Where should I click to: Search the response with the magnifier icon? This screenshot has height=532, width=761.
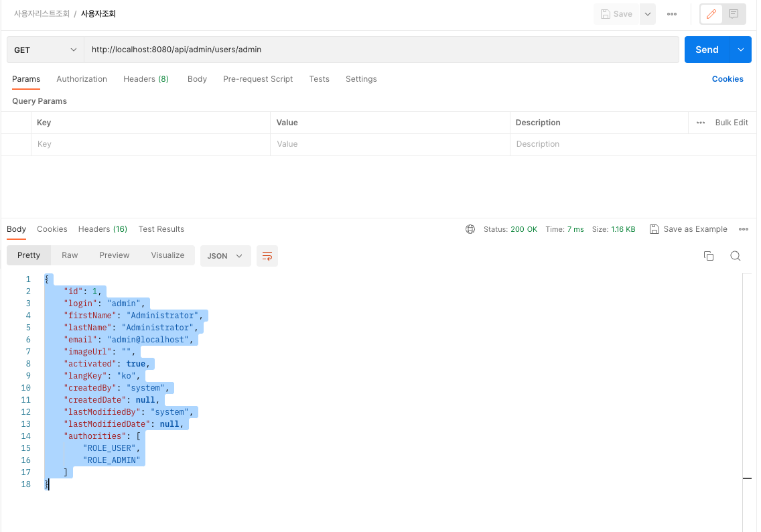[736, 256]
